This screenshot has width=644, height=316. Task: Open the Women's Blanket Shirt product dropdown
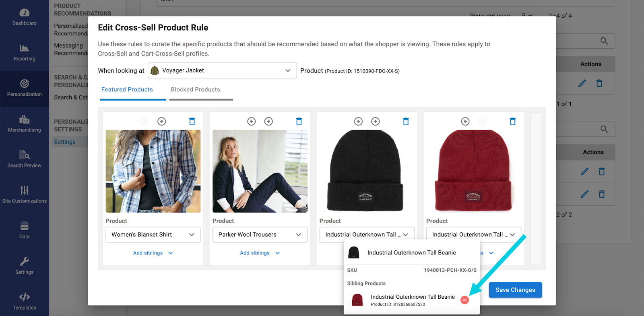click(153, 235)
